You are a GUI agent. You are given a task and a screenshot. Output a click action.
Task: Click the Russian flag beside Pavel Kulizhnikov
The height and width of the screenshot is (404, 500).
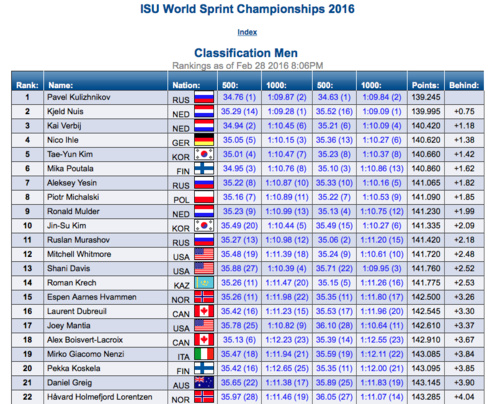click(x=204, y=97)
